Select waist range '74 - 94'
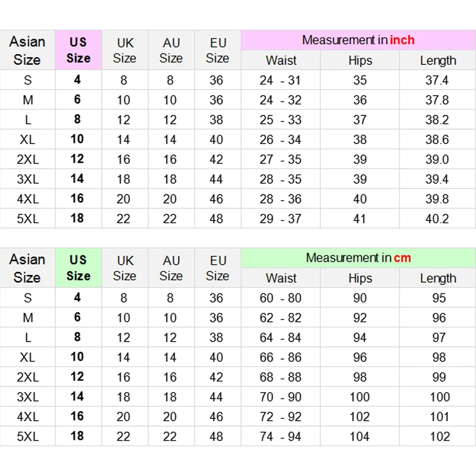 point(281,437)
